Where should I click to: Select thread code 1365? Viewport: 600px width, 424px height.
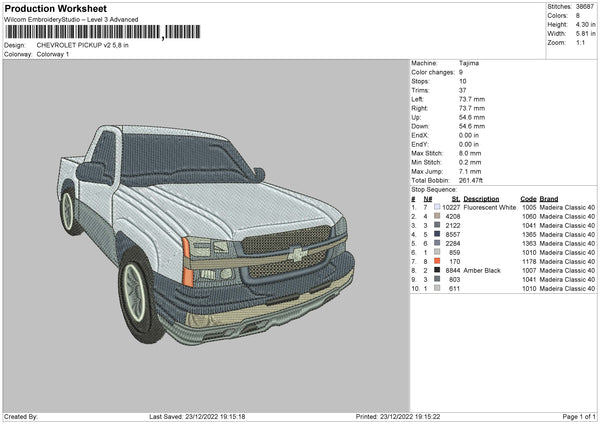click(529, 234)
